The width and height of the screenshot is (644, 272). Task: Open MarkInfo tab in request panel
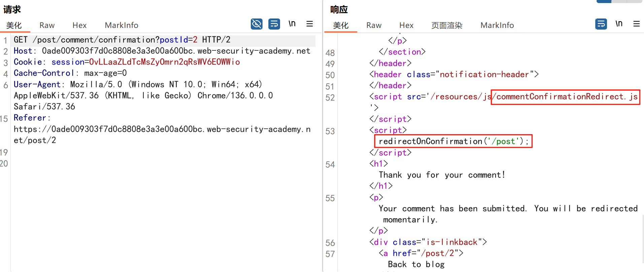click(x=122, y=25)
